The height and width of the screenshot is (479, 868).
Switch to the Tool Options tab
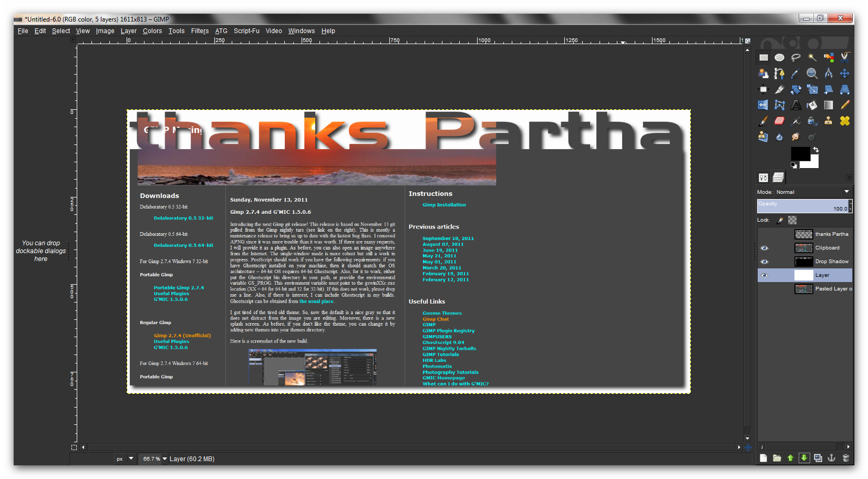(x=763, y=178)
